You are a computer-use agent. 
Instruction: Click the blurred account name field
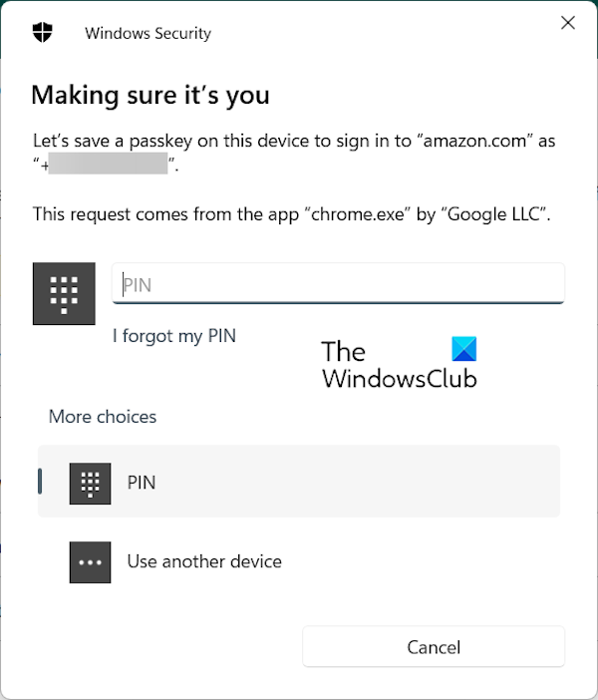(108, 166)
